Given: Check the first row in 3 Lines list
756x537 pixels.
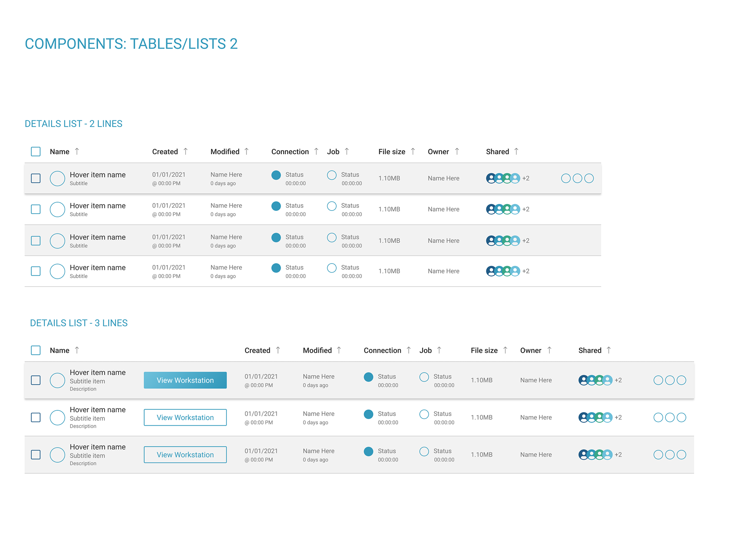Looking at the screenshot, I should tap(36, 380).
